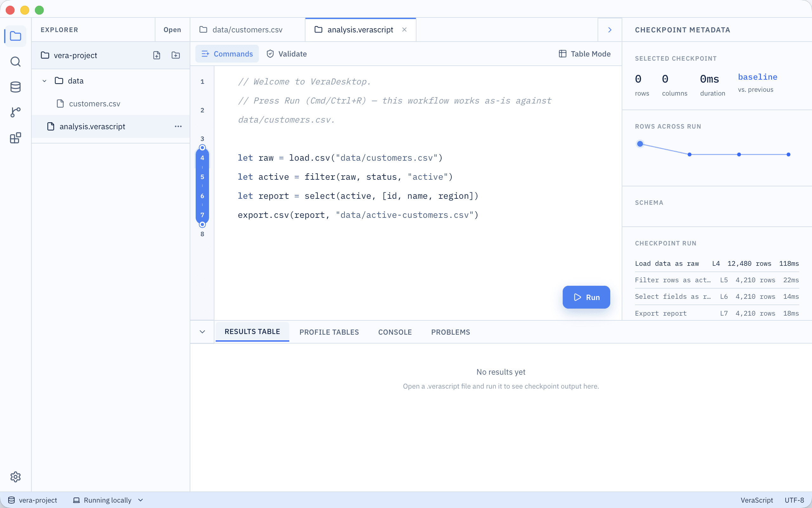Click second point on Rows Across Run chart

point(690,155)
